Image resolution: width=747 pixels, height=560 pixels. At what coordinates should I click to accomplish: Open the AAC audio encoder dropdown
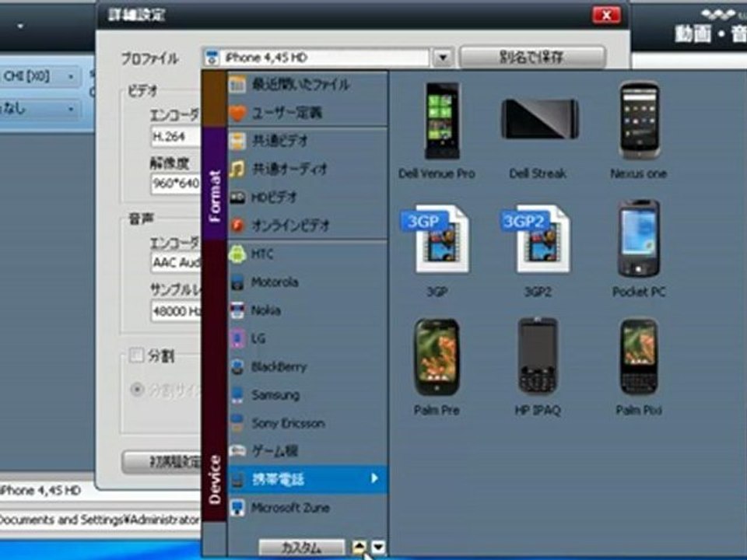(x=176, y=262)
